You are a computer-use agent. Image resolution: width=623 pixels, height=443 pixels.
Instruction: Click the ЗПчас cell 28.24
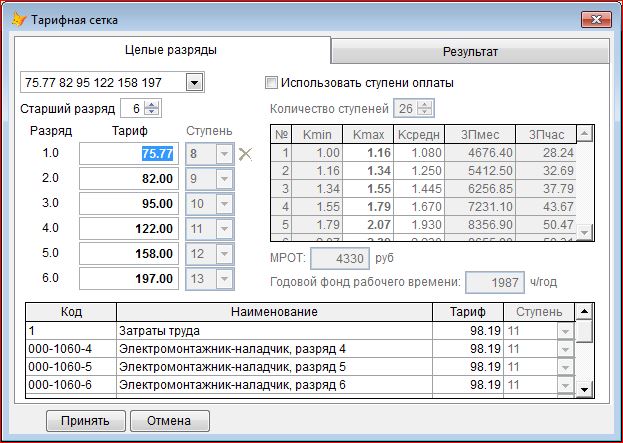pyautogui.click(x=546, y=153)
